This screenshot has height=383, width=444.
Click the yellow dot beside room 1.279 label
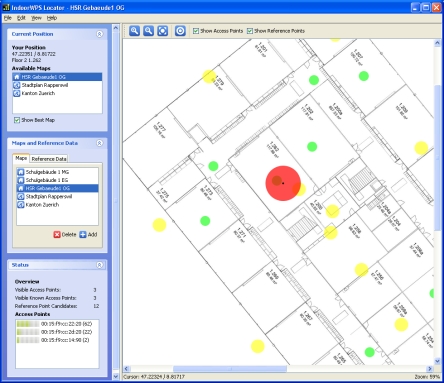[x=209, y=76]
